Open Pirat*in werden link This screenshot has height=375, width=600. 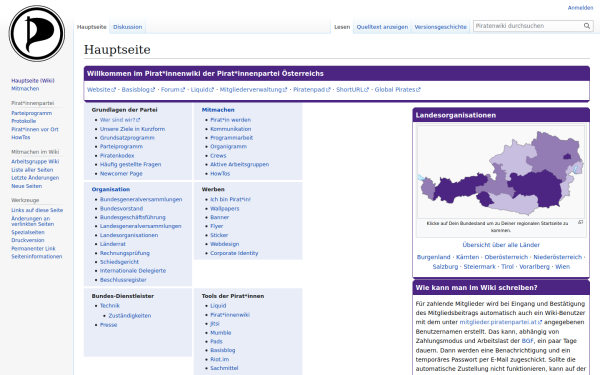coord(230,120)
